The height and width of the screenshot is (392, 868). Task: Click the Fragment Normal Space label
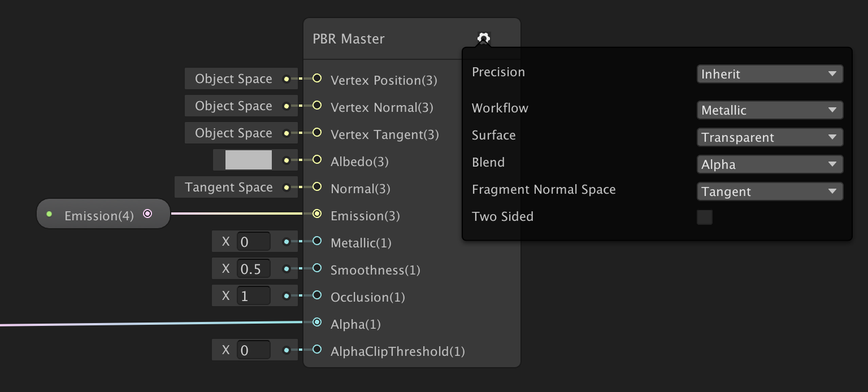click(x=544, y=190)
